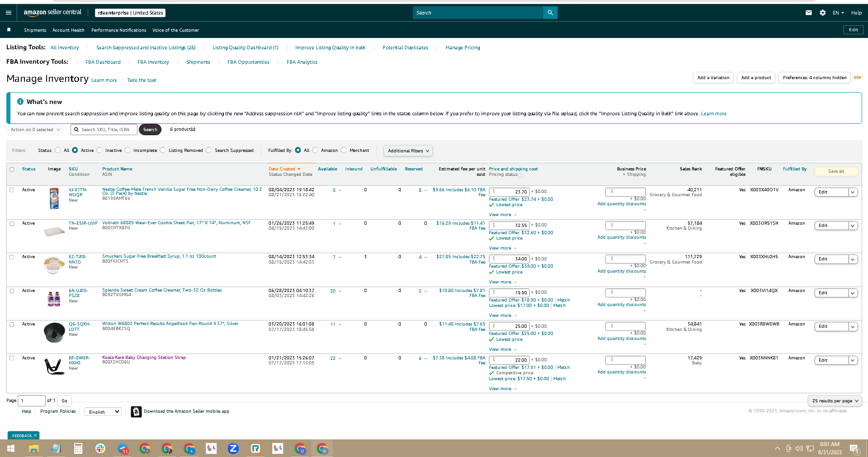Open Voice of the Customer menu item
Screen dimensions: 868x457
pyautogui.click(x=175, y=30)
